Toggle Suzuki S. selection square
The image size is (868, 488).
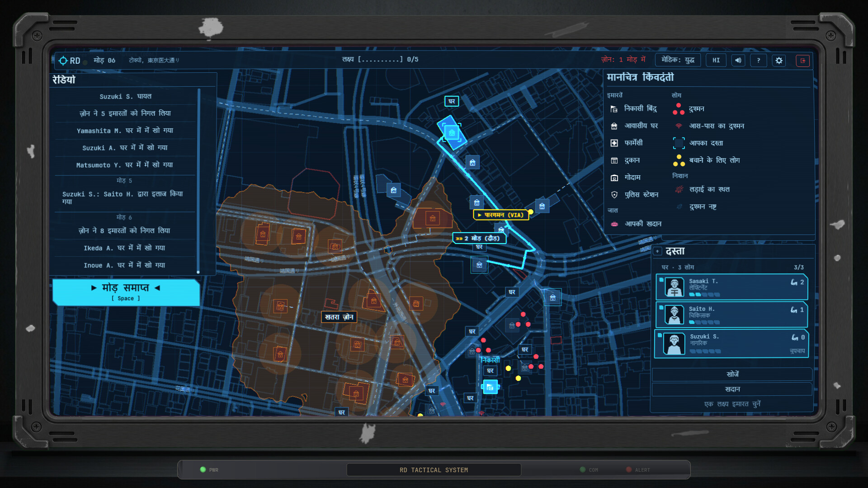(x=660, y=335)
